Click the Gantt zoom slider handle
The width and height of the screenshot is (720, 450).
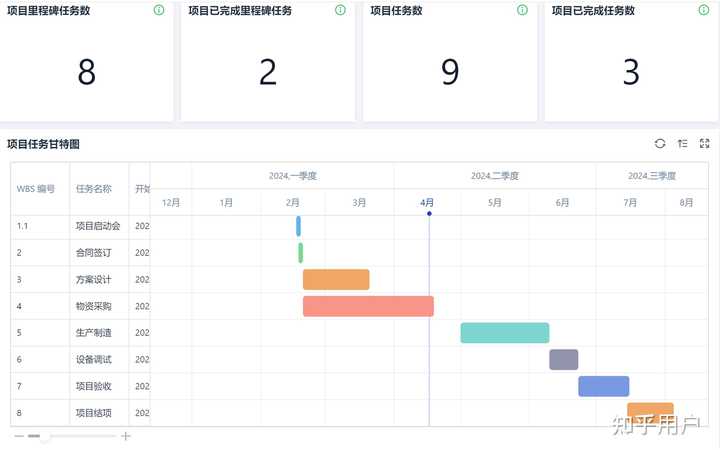pos(35,436)
